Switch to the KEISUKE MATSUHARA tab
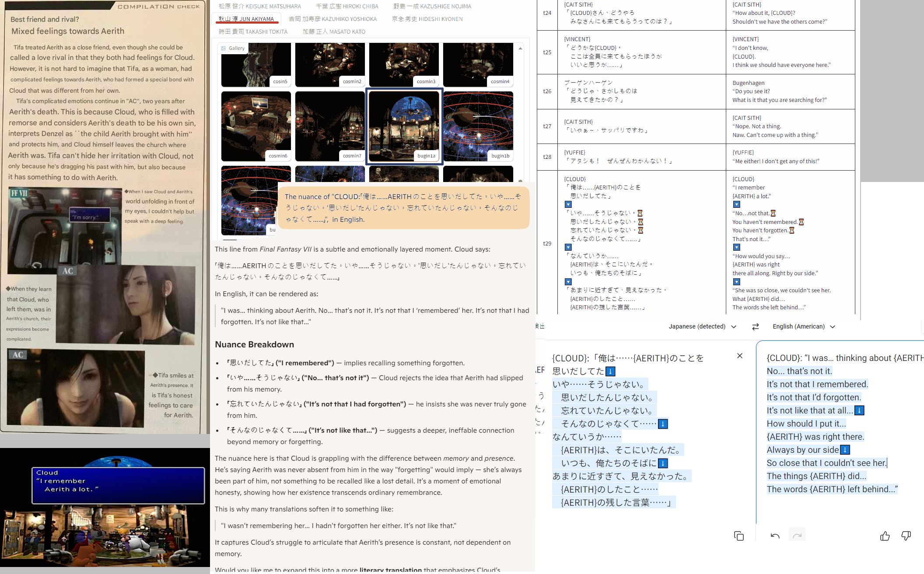The width and height of the screenshot is (924, 574). 260,7
